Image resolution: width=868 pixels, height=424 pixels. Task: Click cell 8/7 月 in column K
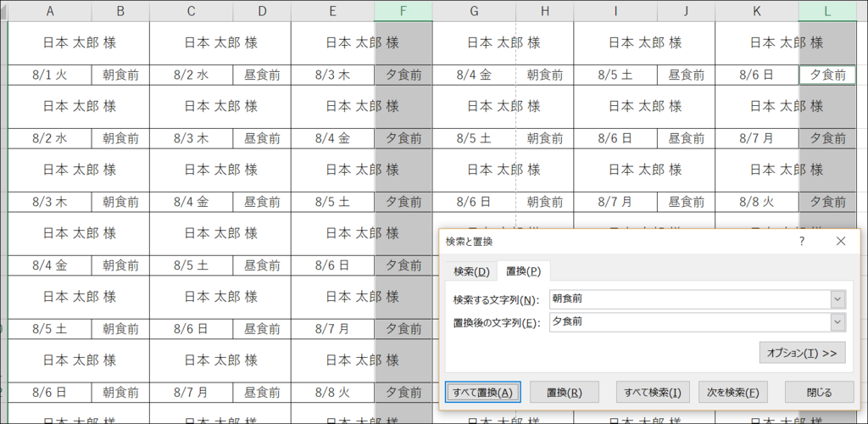click(757, 138)
